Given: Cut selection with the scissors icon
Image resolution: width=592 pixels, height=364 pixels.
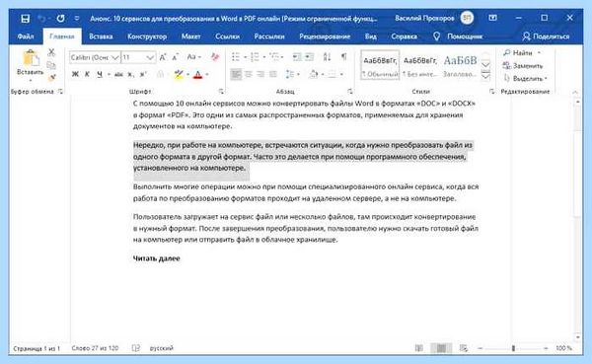Looking at the screenshot, I should (x=51, y=52).
